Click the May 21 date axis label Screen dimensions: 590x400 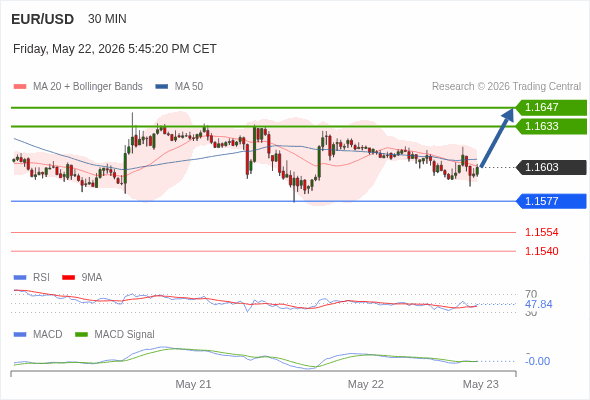[193, 384]
